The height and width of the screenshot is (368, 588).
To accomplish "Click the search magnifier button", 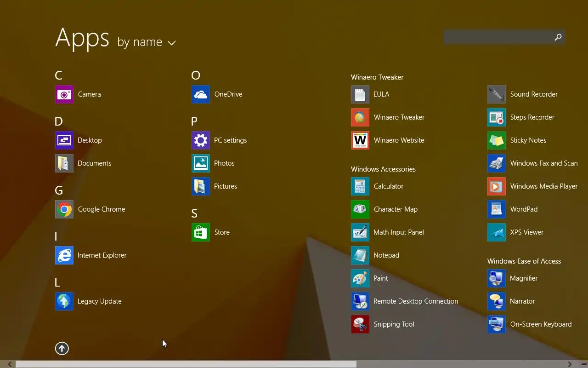I will click(x=558, y=37).
